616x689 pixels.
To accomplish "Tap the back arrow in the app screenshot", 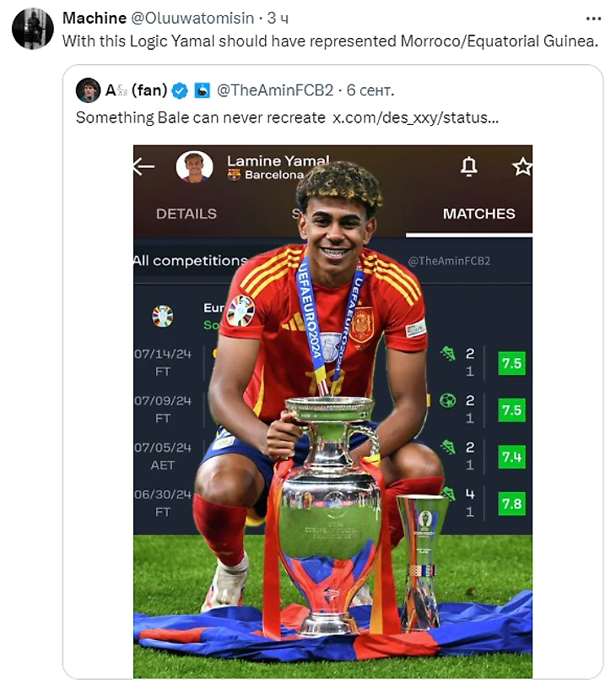I will coord(144,166).
